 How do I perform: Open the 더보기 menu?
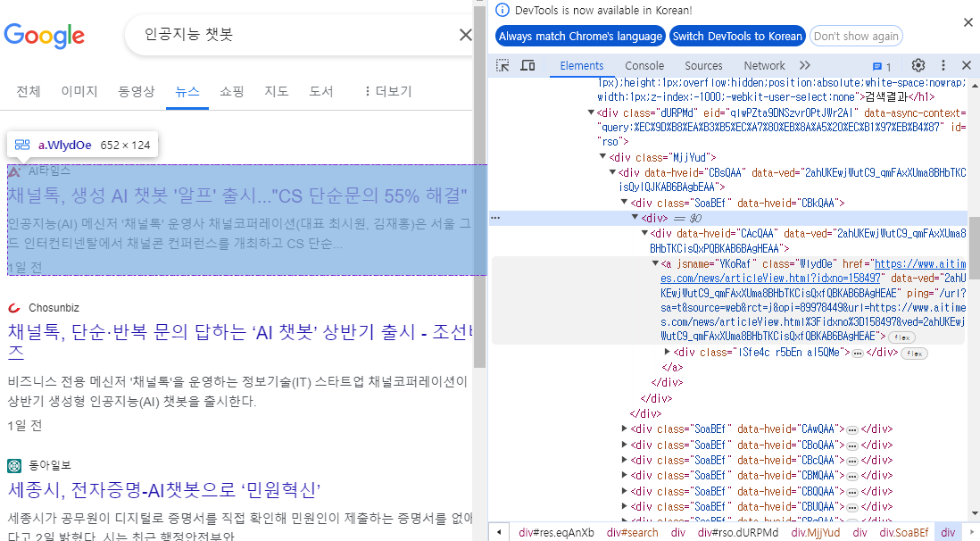tap(387, 91)
